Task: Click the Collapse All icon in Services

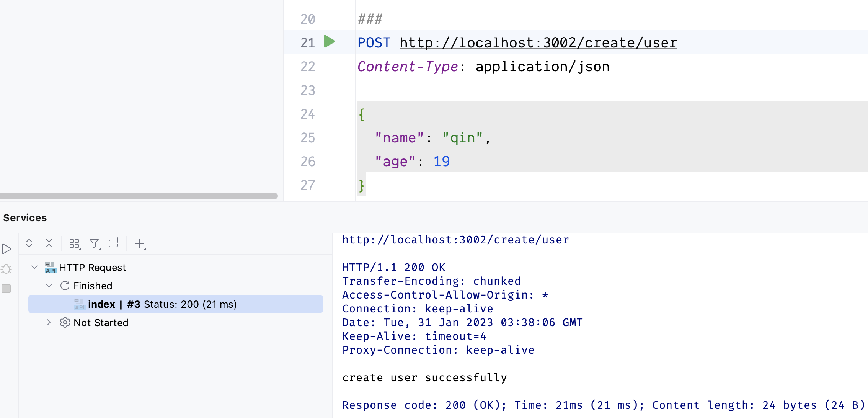Action: (49, 243)
